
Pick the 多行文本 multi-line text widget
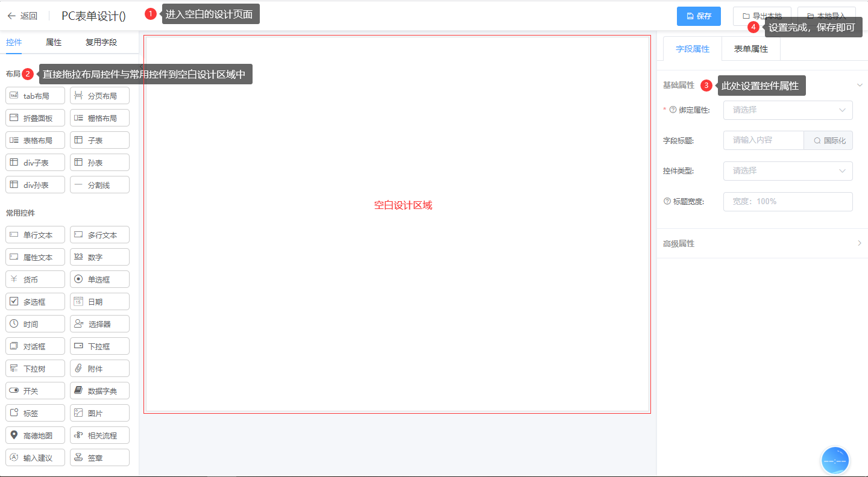coord(100,235)
